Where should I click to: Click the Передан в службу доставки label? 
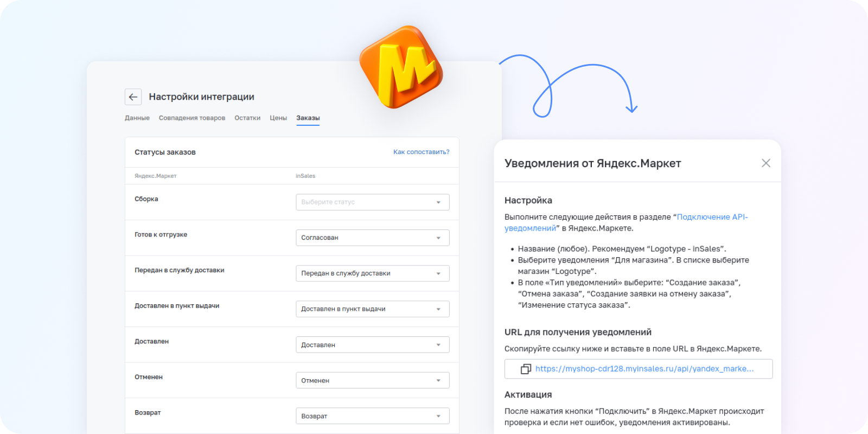[x=180, y=270]
